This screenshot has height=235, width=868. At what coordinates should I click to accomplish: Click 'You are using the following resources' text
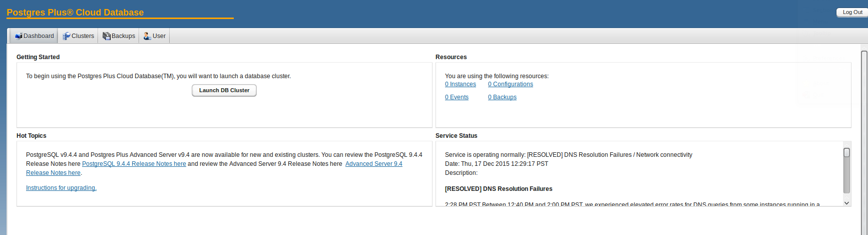pos(497,76)
